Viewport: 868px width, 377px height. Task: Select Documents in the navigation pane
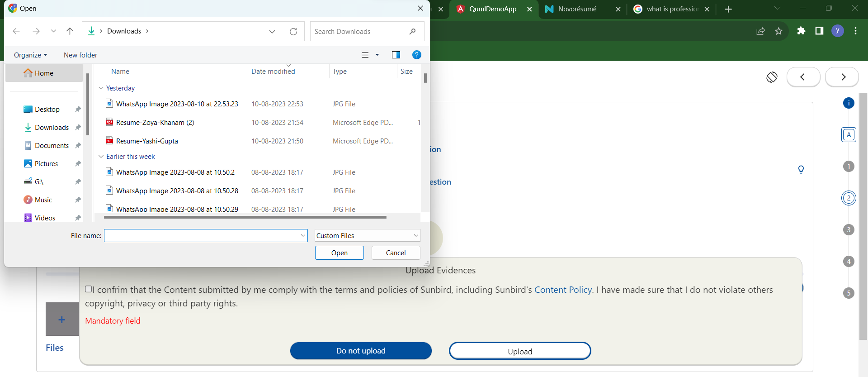pos(52,146)
